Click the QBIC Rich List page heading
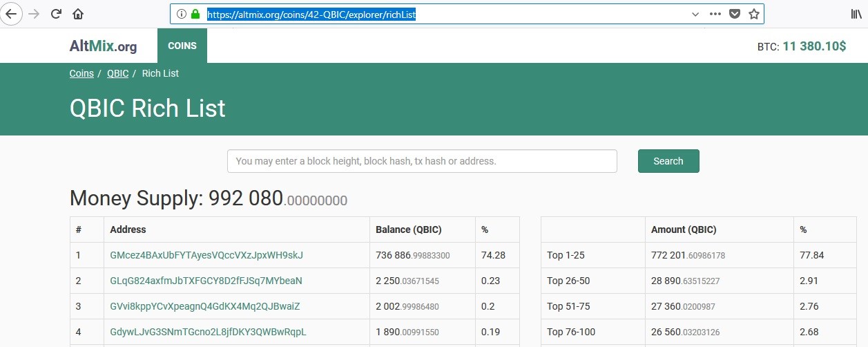This screenshot has height=347, width=868. pos(148,109)
